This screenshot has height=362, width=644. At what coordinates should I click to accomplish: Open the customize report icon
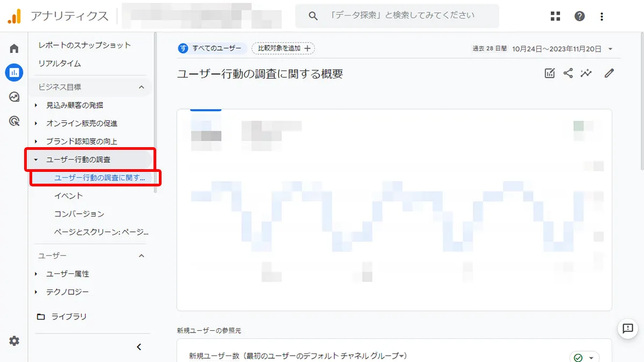click(550, 73)
